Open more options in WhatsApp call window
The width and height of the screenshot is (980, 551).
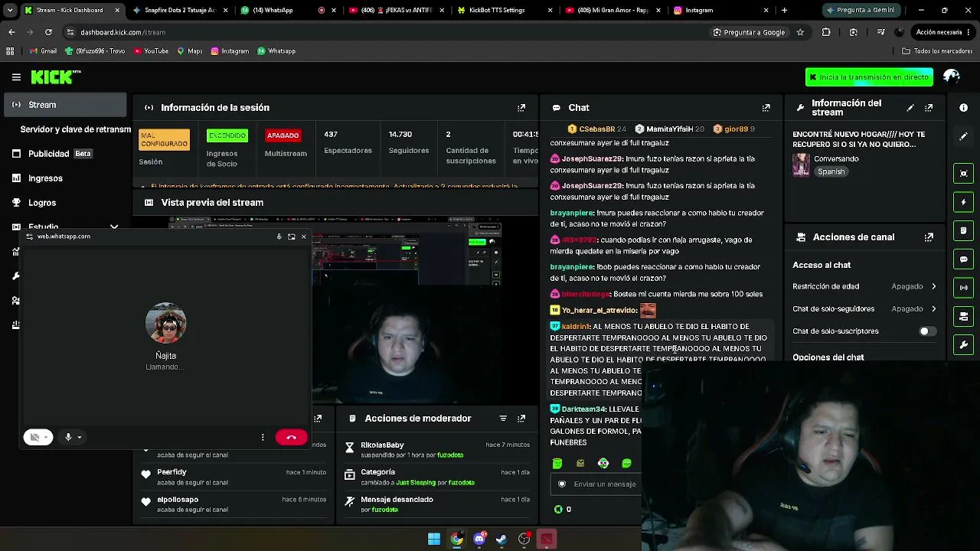(x=263, y=437)
